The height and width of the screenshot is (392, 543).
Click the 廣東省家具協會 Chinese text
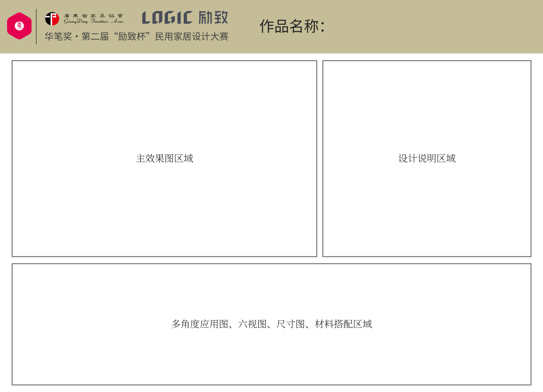(93, 16)
